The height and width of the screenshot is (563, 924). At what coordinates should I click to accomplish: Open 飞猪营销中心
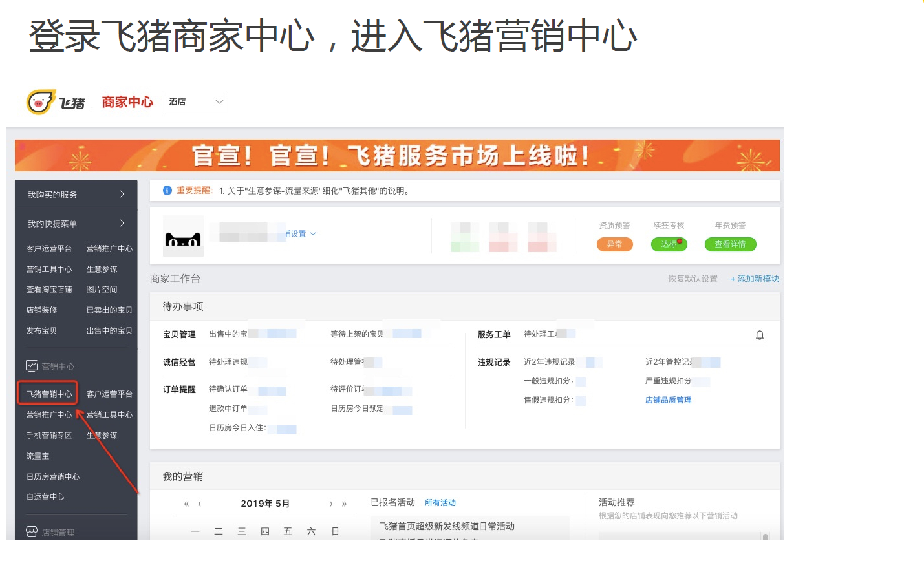pos(49,394)
